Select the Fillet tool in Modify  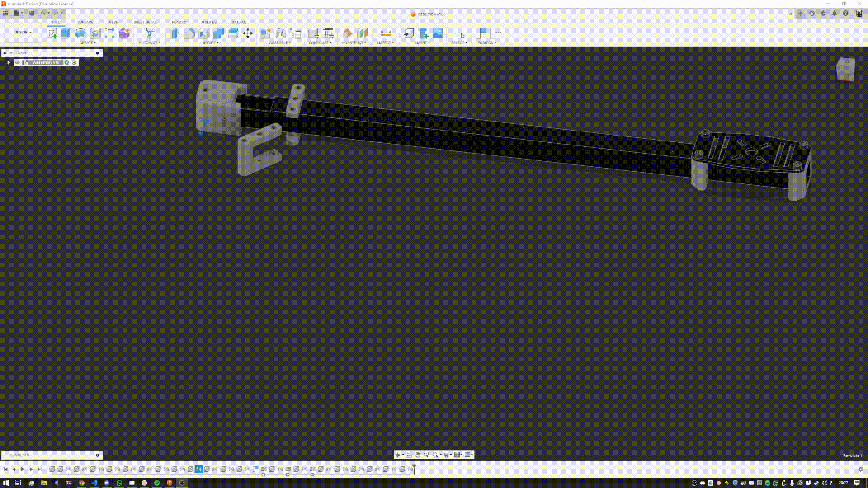tap(189, 33)
